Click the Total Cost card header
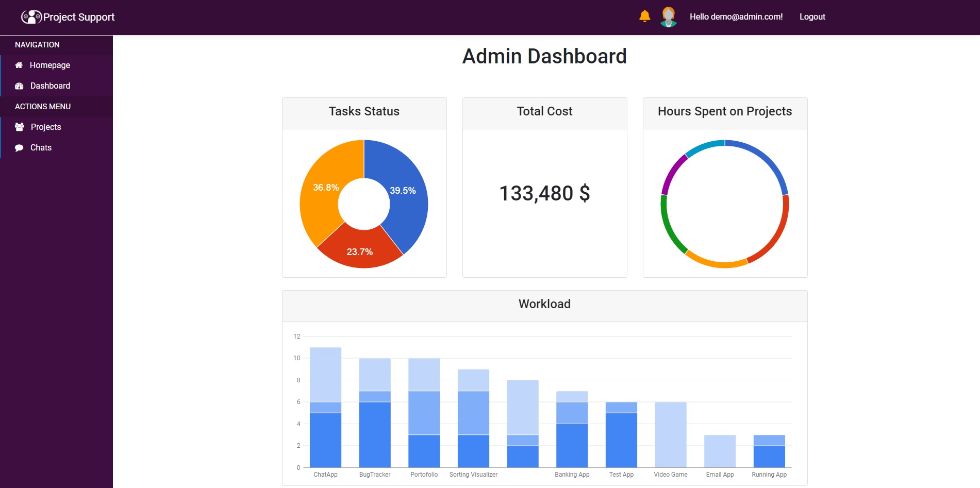The width and height of the screenshot is (980, 488). (x=545, y=113)
